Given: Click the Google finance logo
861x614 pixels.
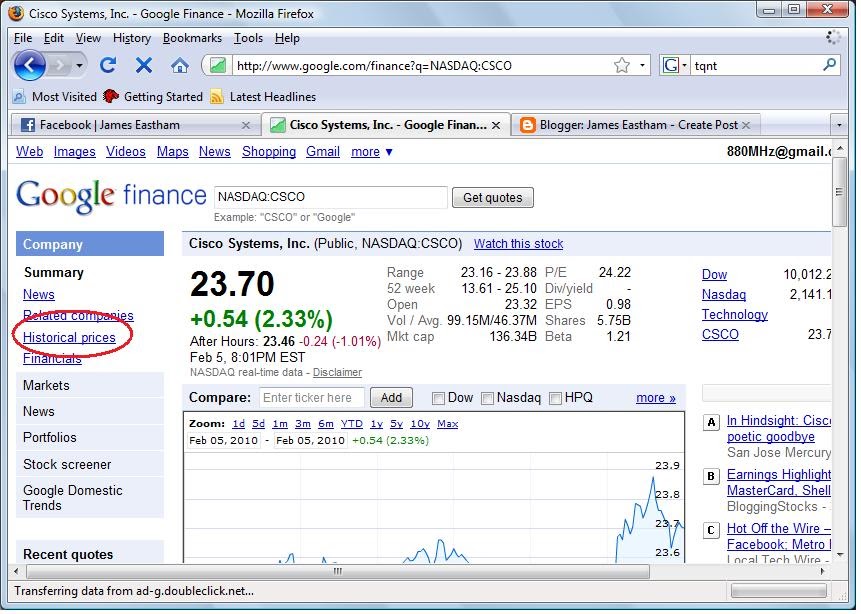Looking at the screenshot, I should [x=111, y=196].
